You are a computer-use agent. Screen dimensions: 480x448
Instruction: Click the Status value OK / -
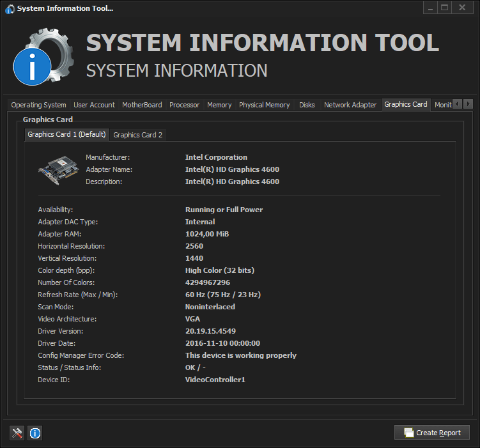195,367
